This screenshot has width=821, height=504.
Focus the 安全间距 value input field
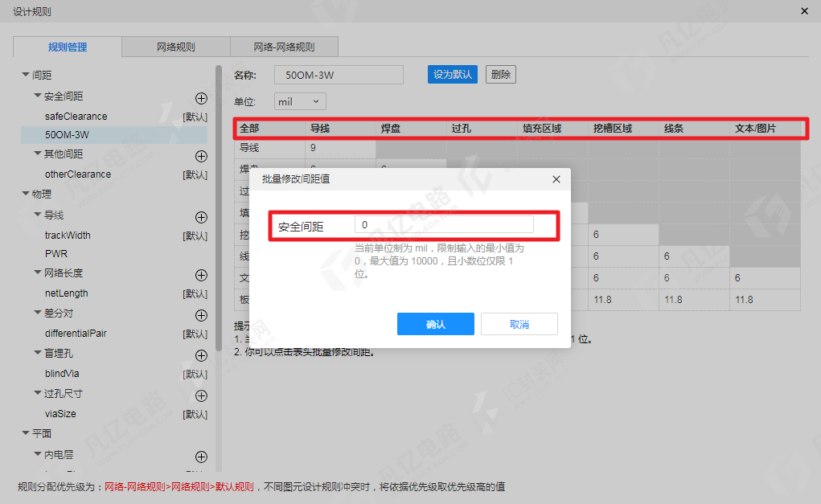(x=444, y=224)
